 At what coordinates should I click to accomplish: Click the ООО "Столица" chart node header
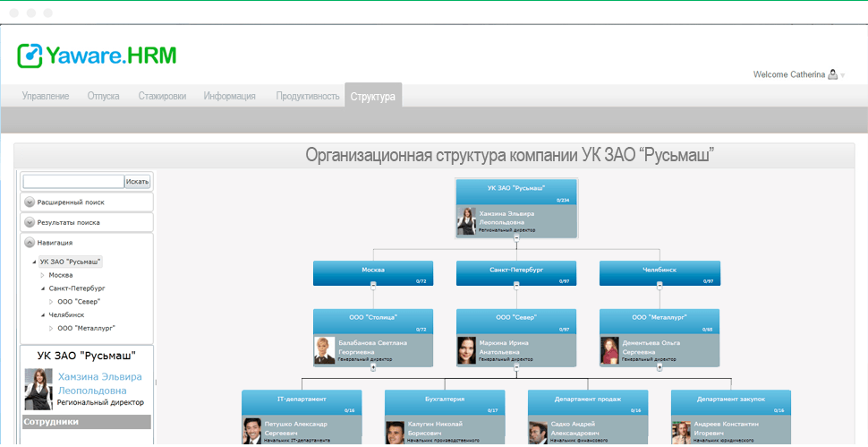coord(373,322)
